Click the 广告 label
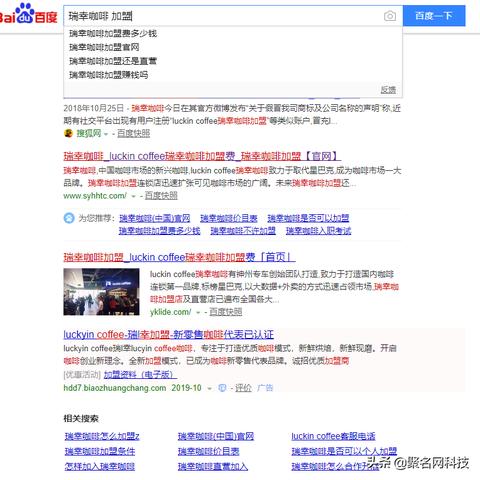Image resolution: width=480 pixels, height=480 pixels. (x=265, y=388)
